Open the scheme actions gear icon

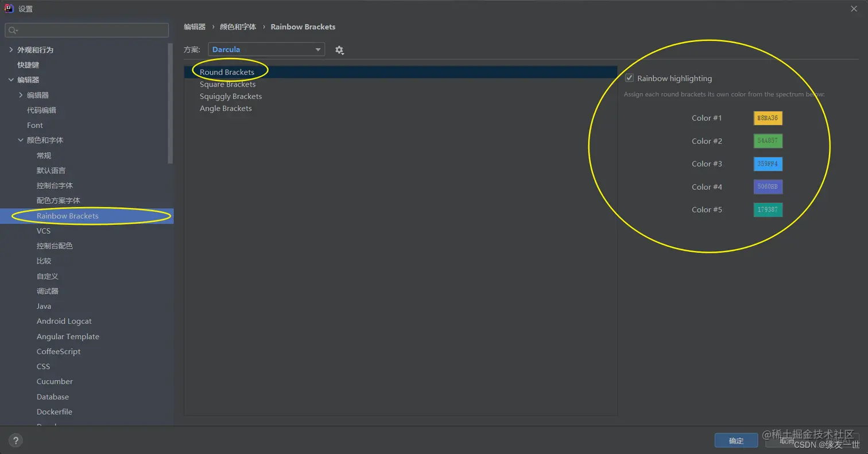coord(339,50)
